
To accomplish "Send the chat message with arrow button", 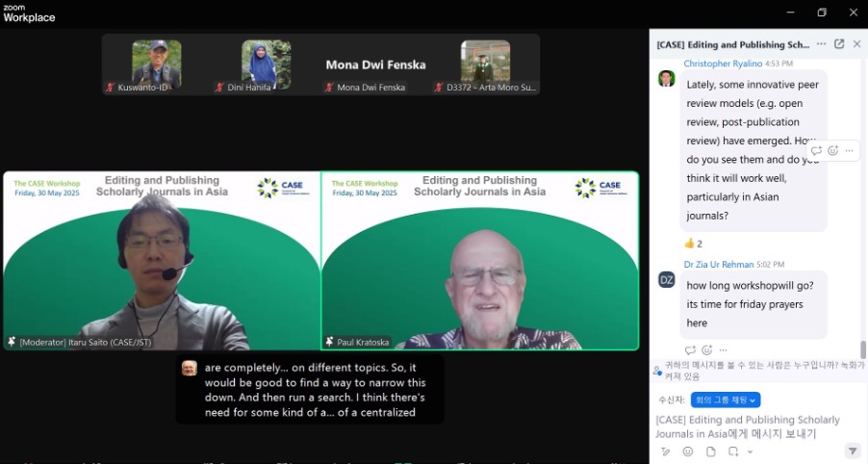I will point(852,451).
